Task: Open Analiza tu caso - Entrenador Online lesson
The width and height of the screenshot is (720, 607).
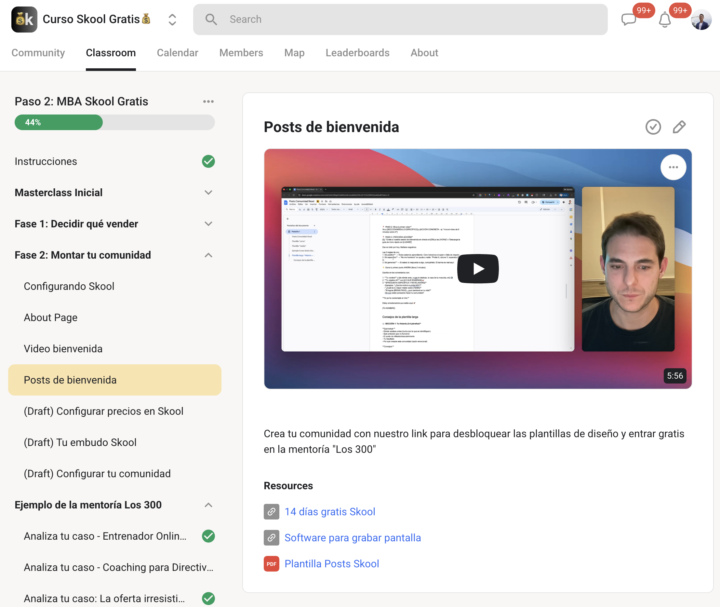Action: click(105, 536)
